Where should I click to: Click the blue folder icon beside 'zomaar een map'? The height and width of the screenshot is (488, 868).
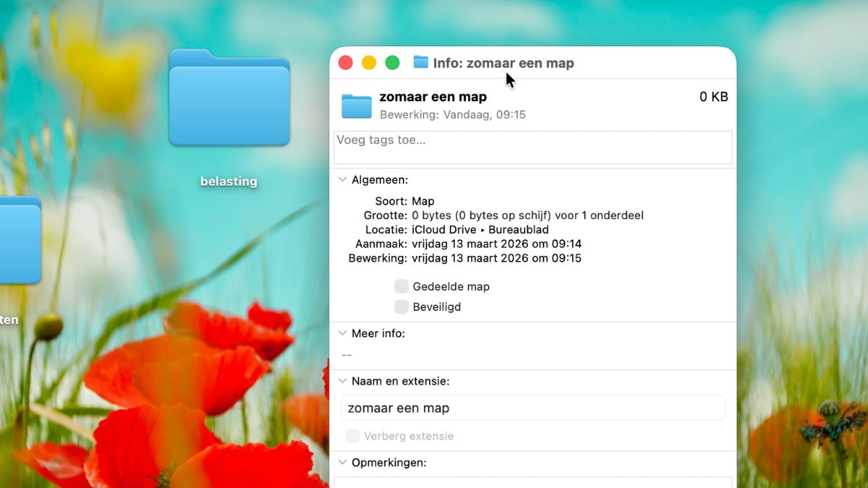point(354,106)
